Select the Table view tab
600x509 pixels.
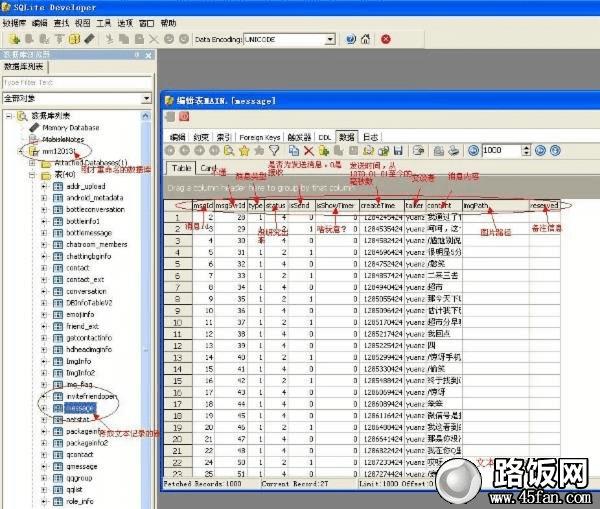(181, 168)
